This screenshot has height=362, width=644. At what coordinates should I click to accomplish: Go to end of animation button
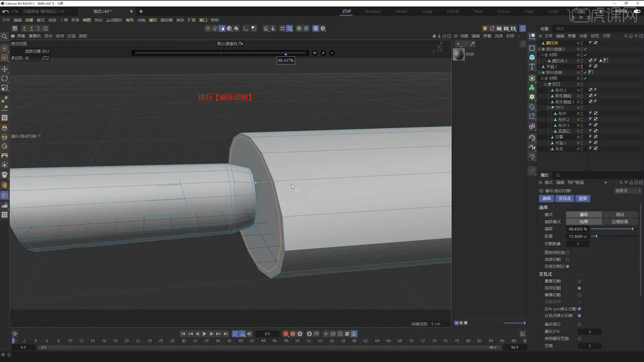[226, 334]
